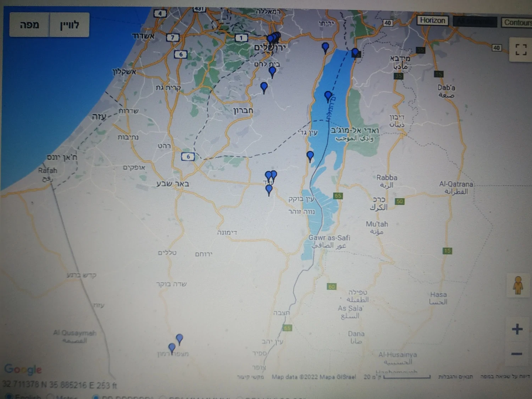
Task: Switch to the לוויין satellite view tab
Action: (70, 25)
